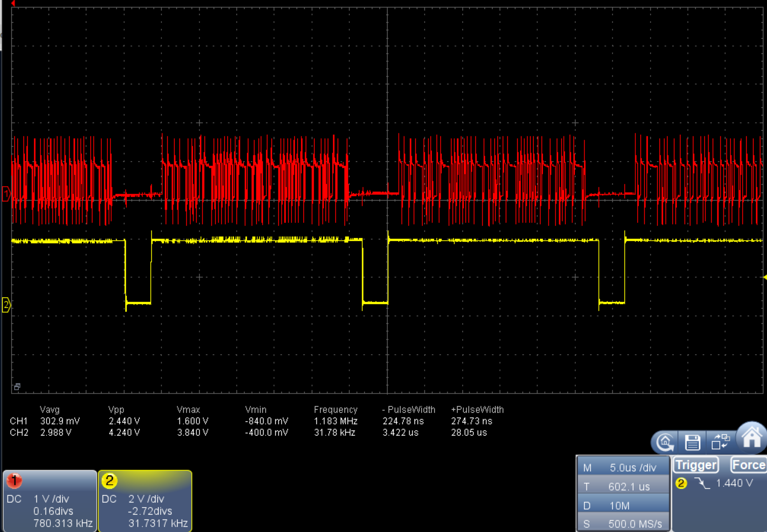Viewport: 767px width, 532px height.
Task: Click CH2 Vavg value 2.988 V
Action: pyautogui.click(x=56, y=433)
